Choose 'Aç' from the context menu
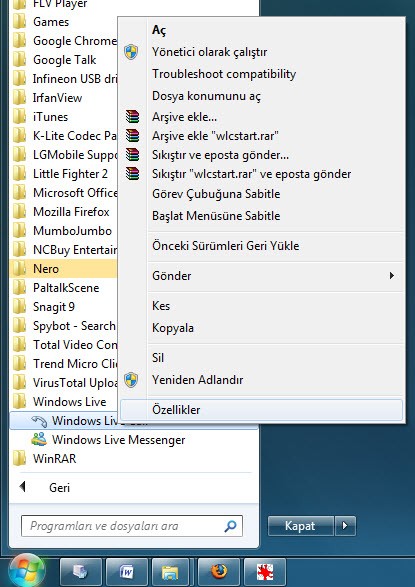 pyautogui.click(x=262, y=30)
